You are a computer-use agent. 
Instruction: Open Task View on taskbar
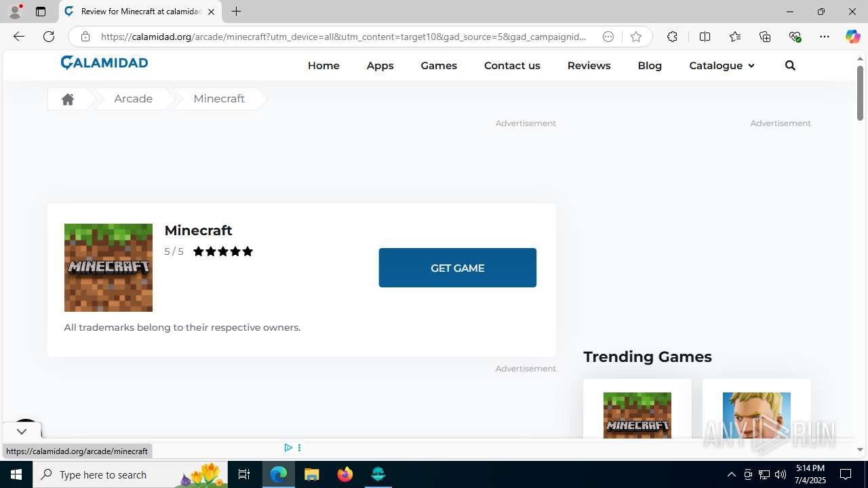pos(244,474)
